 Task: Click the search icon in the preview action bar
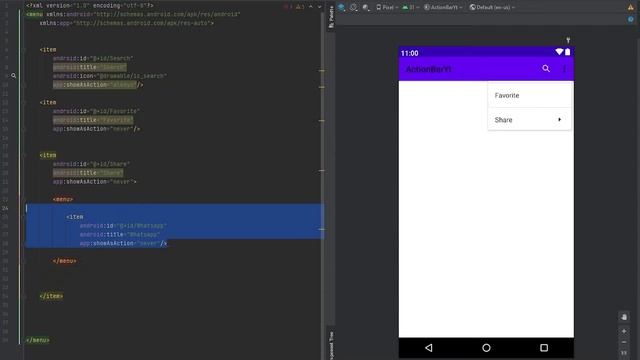546,69
